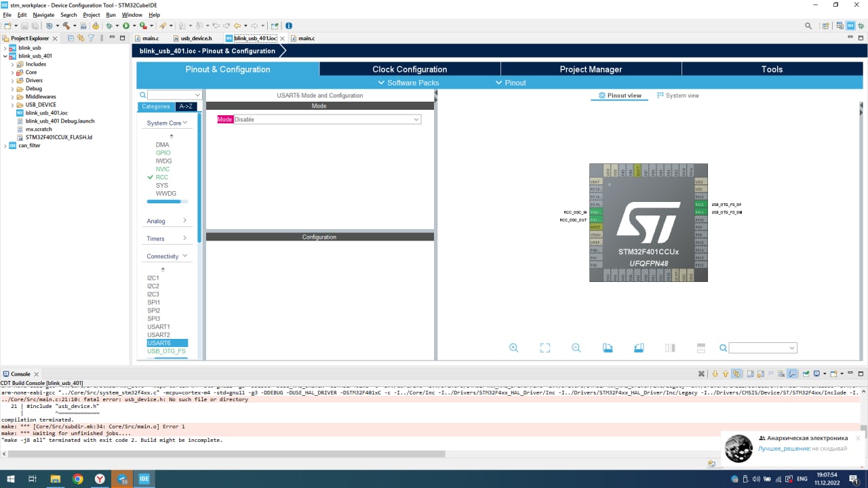This screenshot has width=868, height=488.
Task: Select STM32F401CCUX_FLASH.ld file
Action: tap(58, 138)
